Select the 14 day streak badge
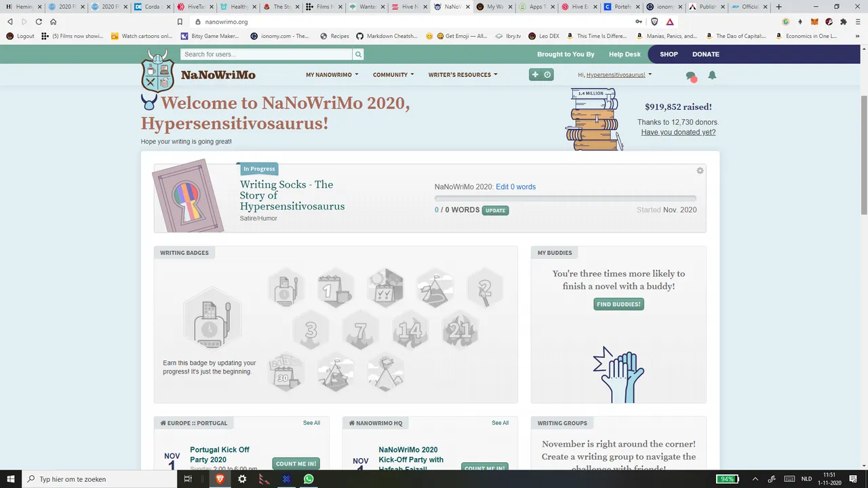This screenshot has height=488, width=868. click(410, 330)
